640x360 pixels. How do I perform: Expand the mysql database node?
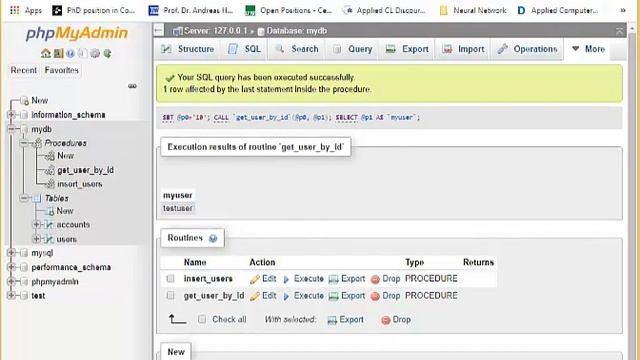tap(11, 253)
